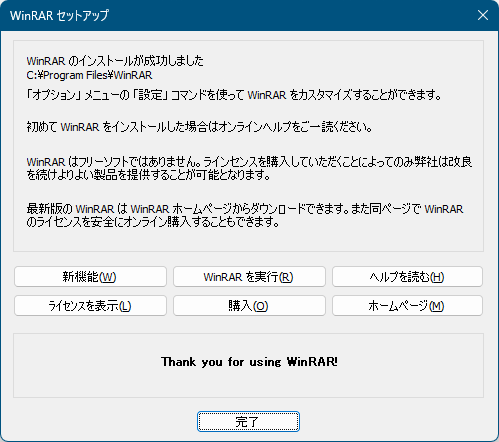The image size is (499, 442).
Task: Click the よりよい製品を提供 sentence line
Action: (148, 175)
